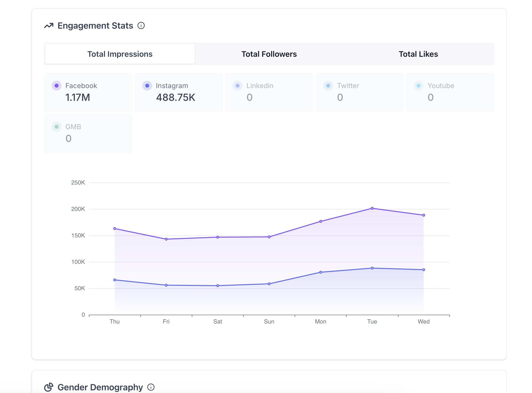Select the Total Impressions tab

pyautogui.click(x=120, y=54)
